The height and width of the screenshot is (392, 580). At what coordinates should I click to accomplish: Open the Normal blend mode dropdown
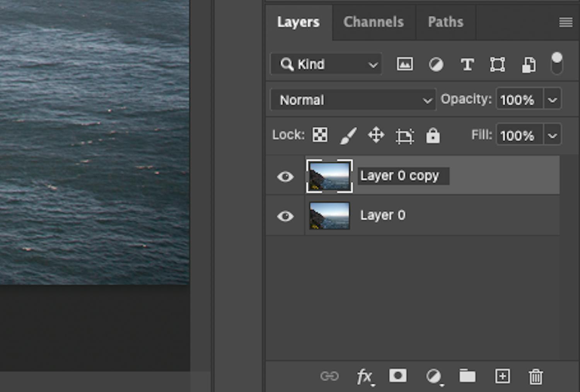353,100
